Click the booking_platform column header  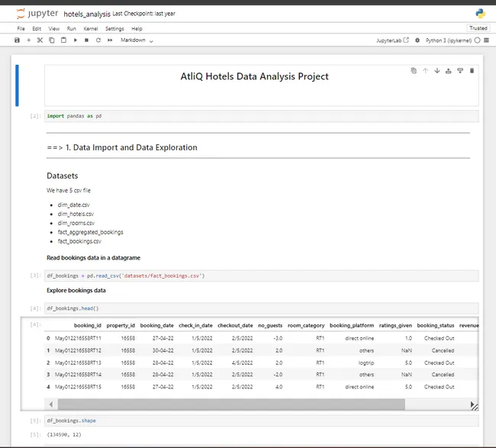pos(352,326)
